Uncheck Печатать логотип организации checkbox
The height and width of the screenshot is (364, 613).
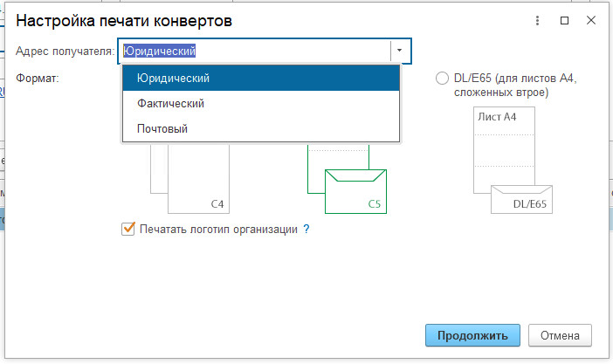[x=128, y=230]
